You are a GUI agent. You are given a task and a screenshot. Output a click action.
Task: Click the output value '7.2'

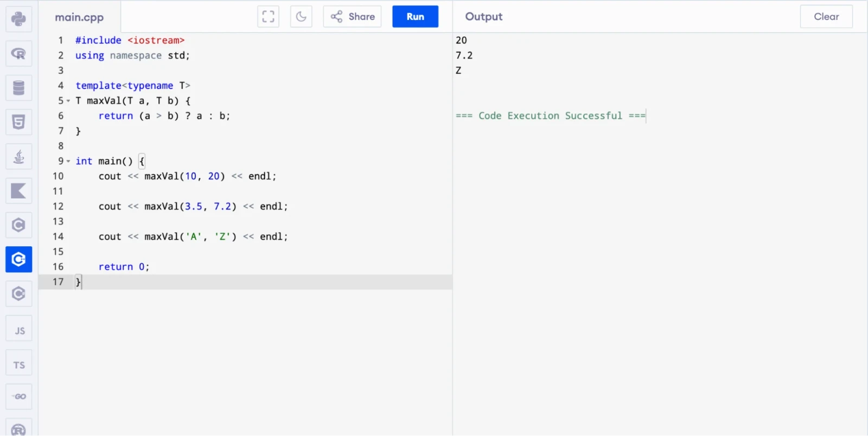tap(464, 55)
